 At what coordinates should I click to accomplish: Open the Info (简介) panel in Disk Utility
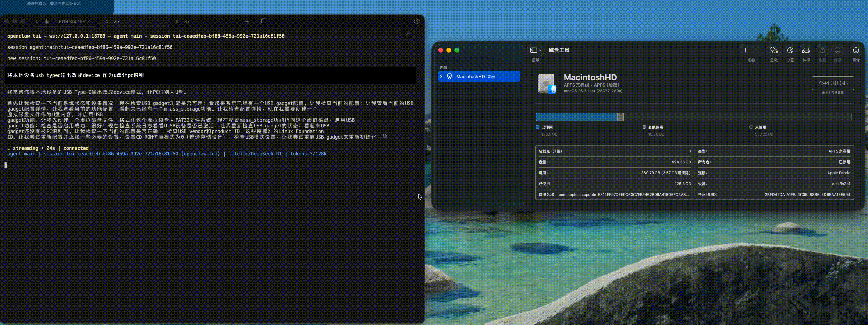[856, 50]
